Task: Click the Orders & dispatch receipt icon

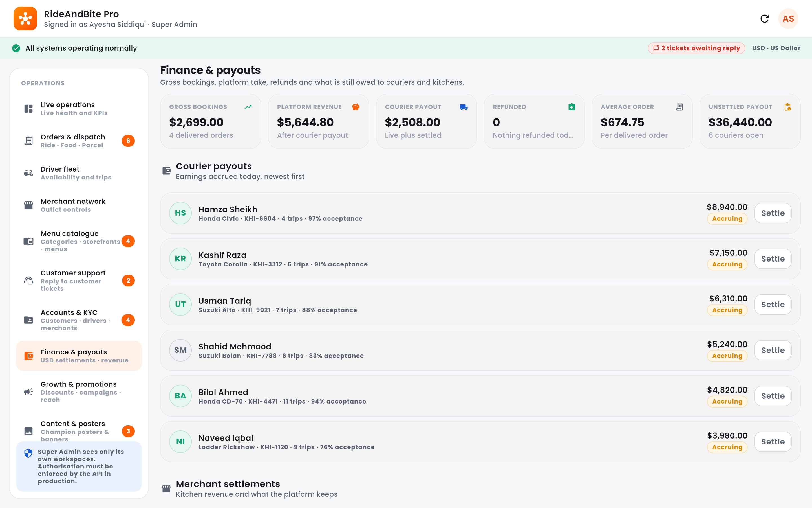Action: 28,141
